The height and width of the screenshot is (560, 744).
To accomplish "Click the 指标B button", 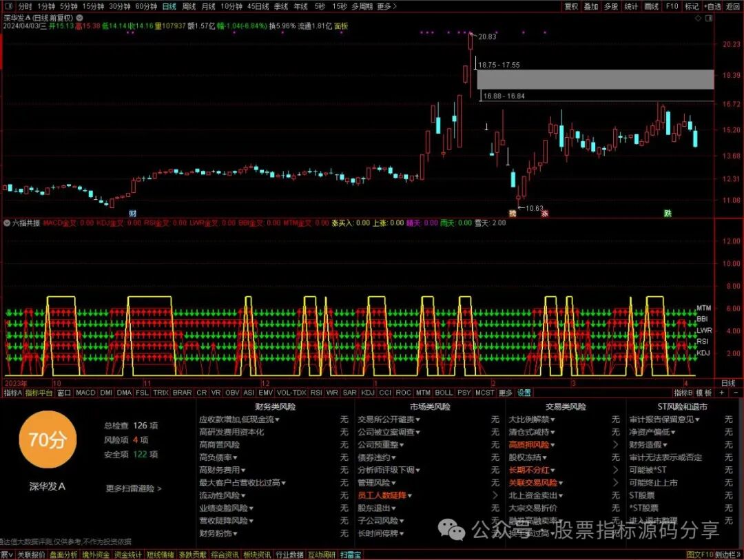I will [x=683, y=393].
